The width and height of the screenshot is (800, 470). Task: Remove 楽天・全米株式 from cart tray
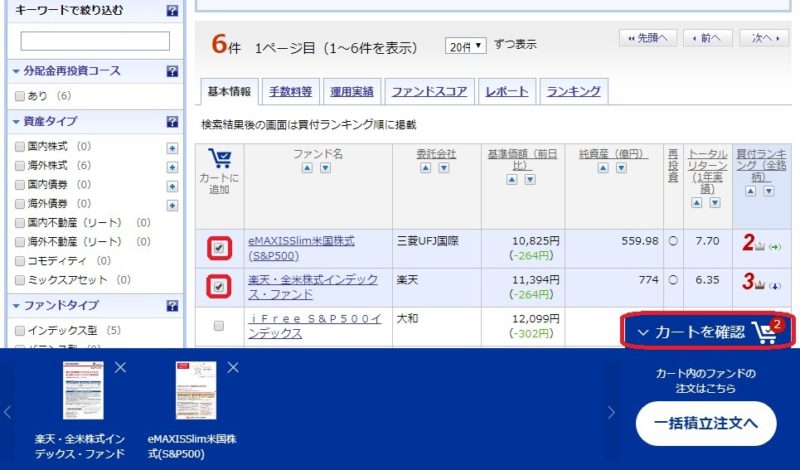click(x=120, y=367)
